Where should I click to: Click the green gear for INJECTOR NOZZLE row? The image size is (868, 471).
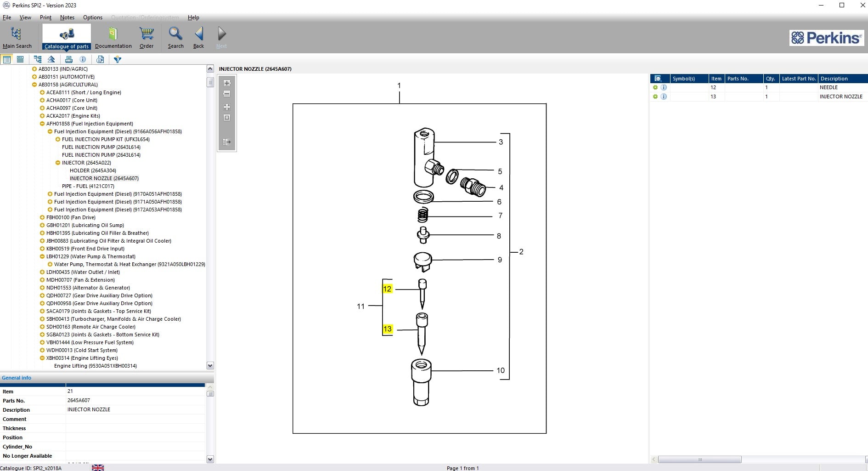pyautogui.click(x=655, y=96)
